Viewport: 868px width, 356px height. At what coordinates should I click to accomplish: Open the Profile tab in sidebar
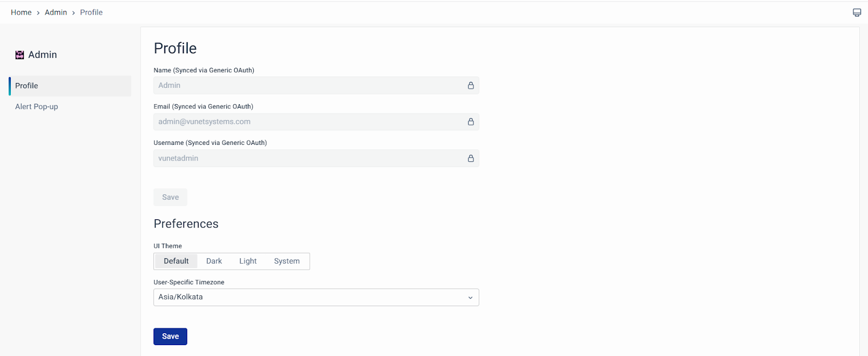[x=27, y=86]
